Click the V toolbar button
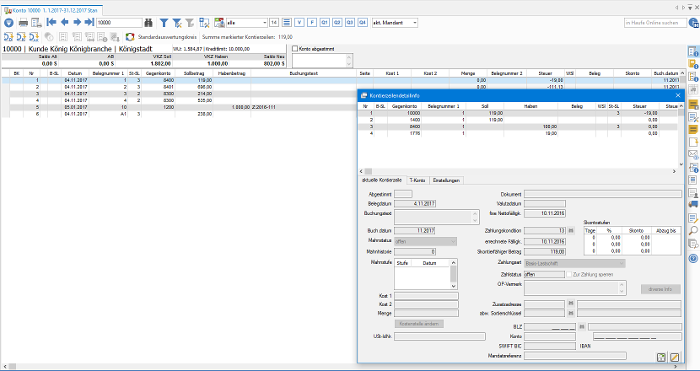Screen dimensions: 700x371 (299, 22)
